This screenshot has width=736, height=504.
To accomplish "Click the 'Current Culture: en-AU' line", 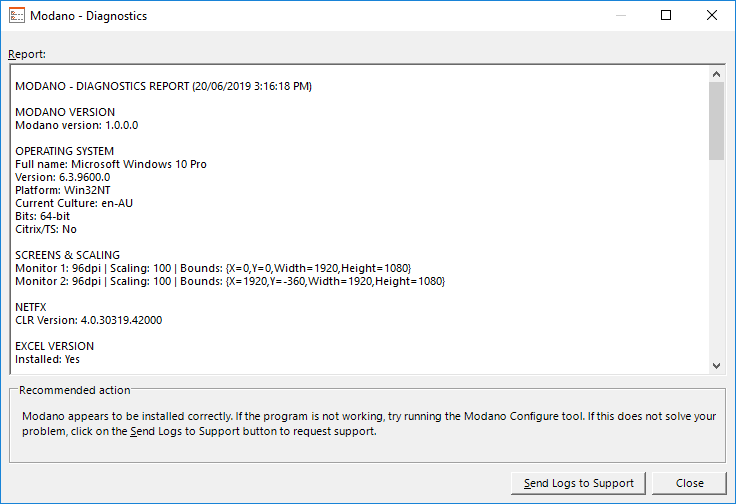I will pos(74,203).
